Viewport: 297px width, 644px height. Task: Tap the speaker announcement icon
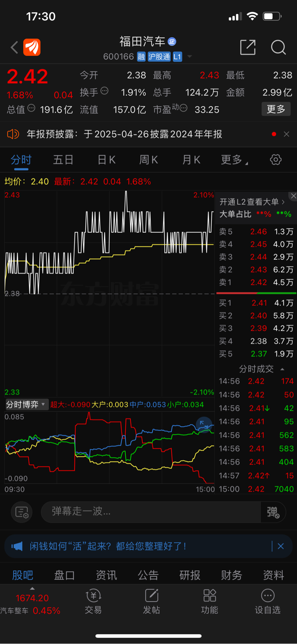click(13, 134)
